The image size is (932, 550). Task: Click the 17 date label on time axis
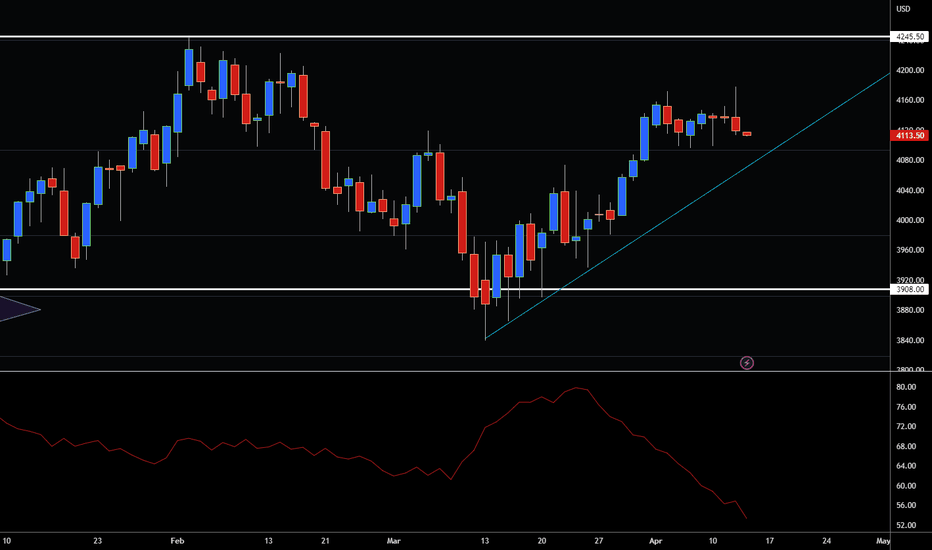[x=769, y=540]
